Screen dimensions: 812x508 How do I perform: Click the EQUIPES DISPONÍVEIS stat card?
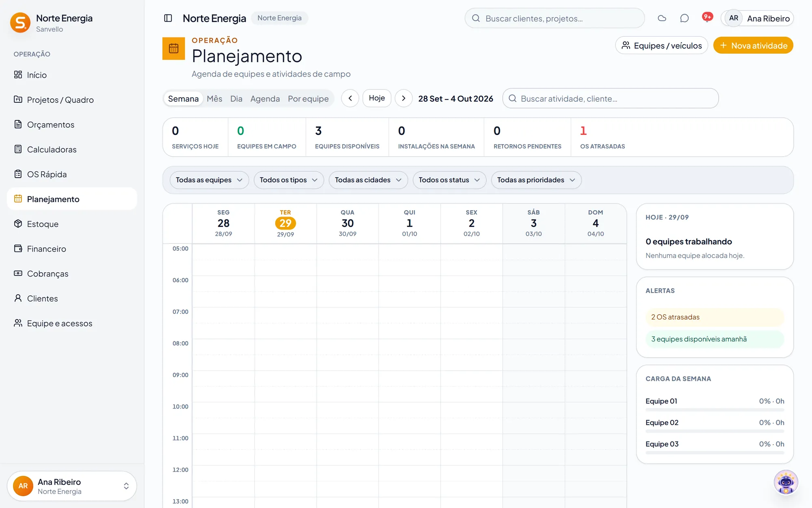[347, 137]
